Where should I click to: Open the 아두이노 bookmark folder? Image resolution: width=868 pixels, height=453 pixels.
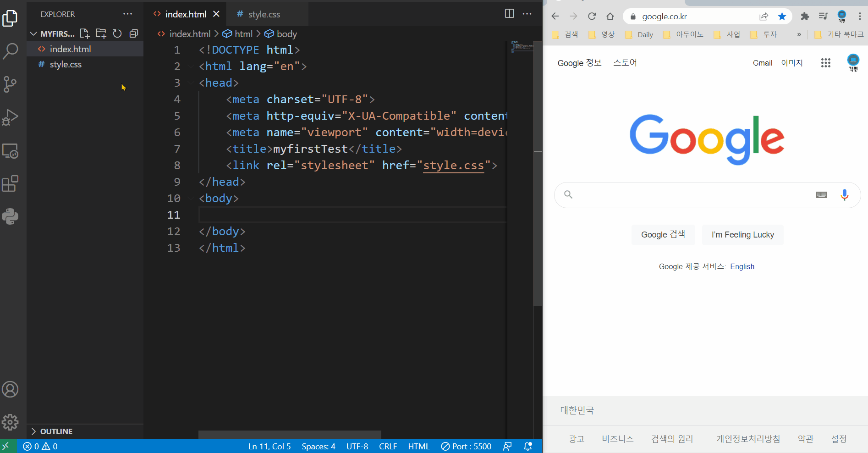tap(683, 34)
